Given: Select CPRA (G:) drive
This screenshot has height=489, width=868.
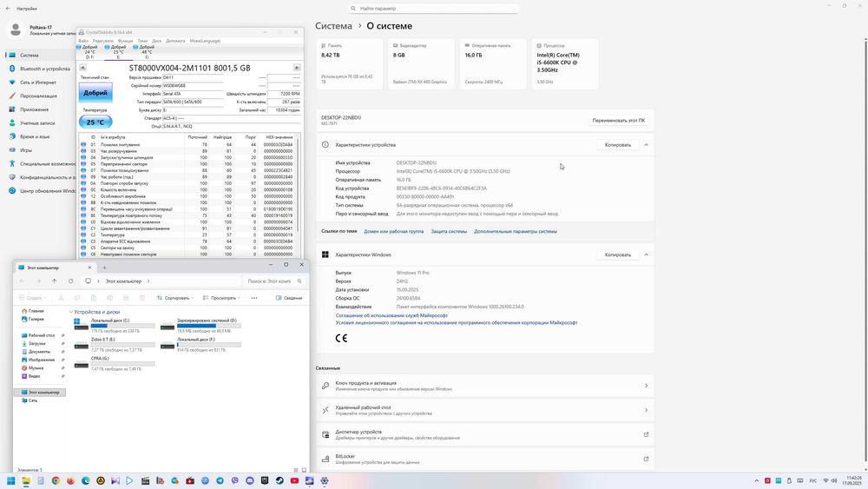Looking at the screenshot, I should coord(115,363).
